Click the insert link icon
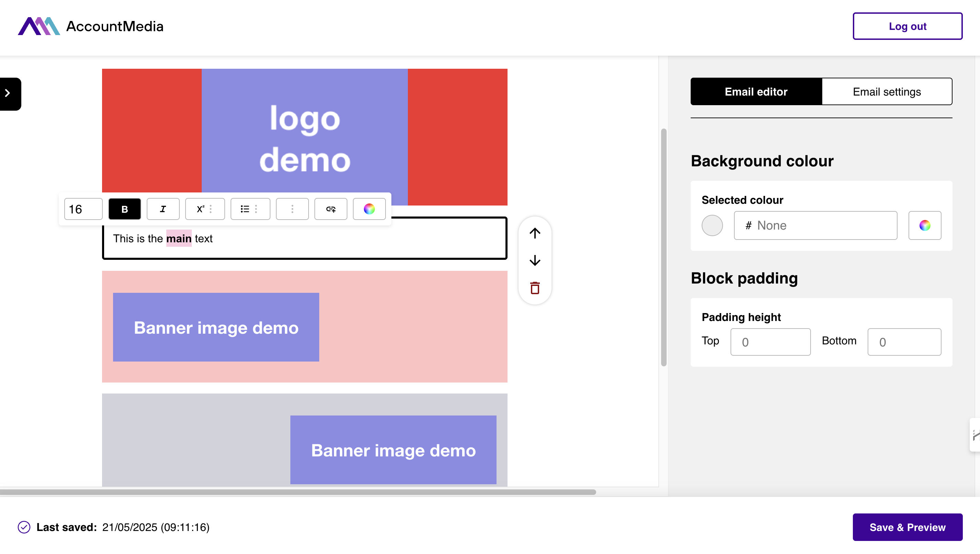 (x=331, y=209)
